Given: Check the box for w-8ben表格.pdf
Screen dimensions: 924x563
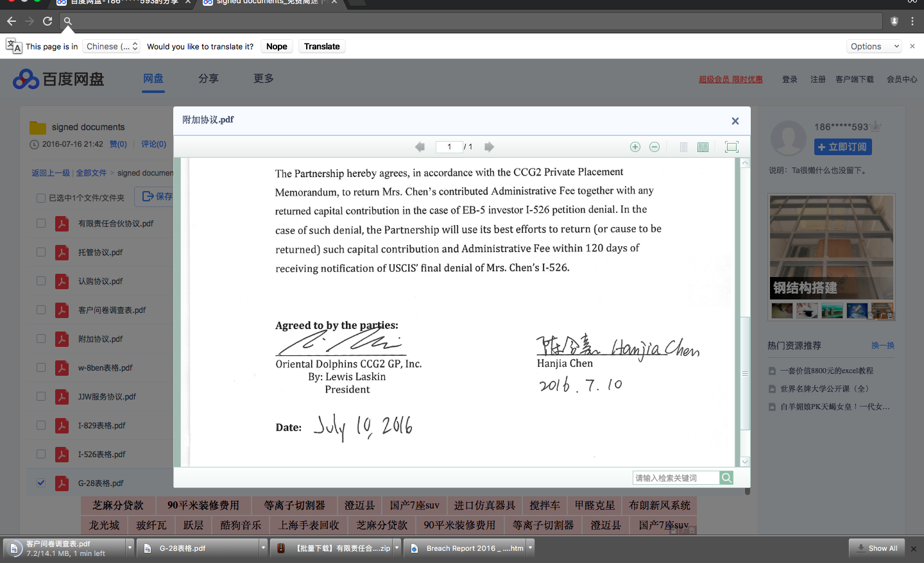Looking at the screenshot, I should [41, 367].
